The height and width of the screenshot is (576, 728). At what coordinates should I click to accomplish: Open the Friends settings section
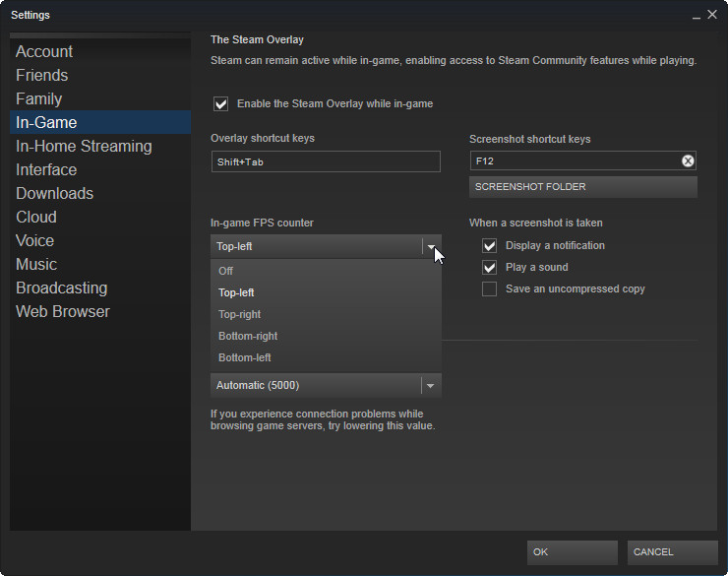click(100, 75)
